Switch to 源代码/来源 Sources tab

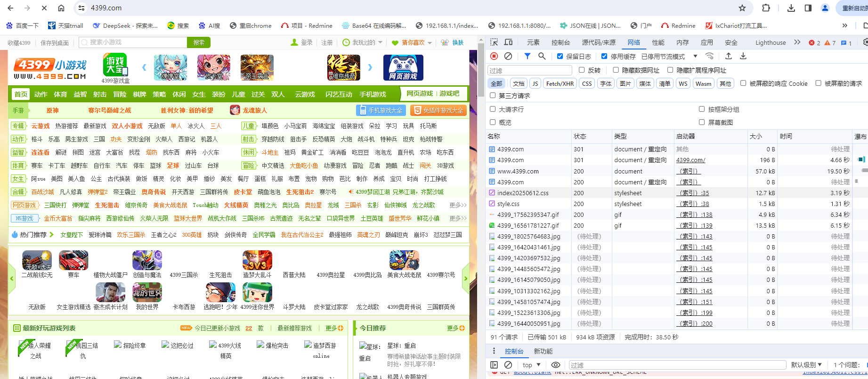(x=599, y=42)
